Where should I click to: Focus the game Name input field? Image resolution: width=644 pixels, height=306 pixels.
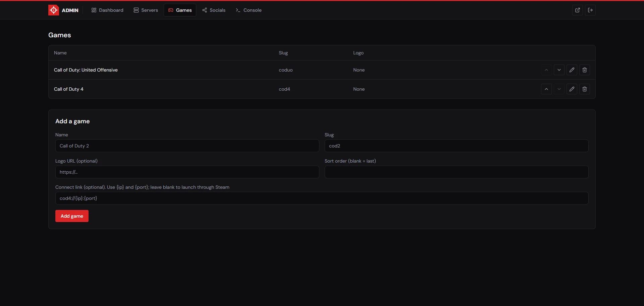[187, 146]
